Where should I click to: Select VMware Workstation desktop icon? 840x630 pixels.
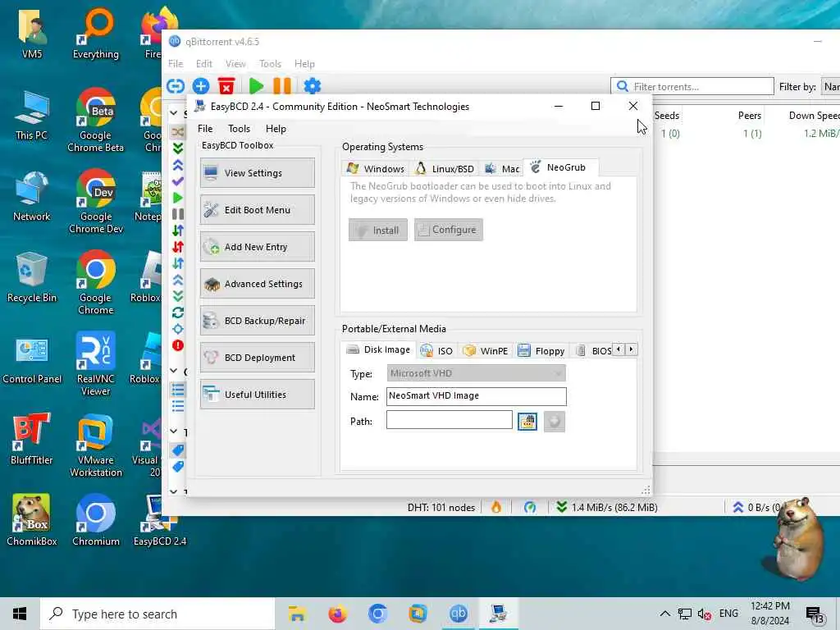click(96, 445)
